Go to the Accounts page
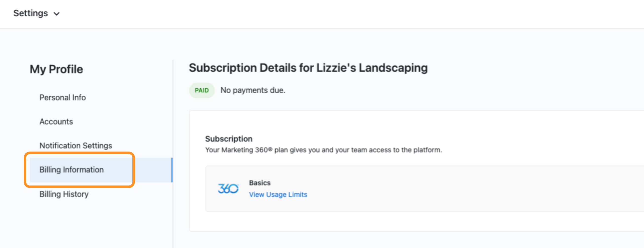 coord(56,122)
